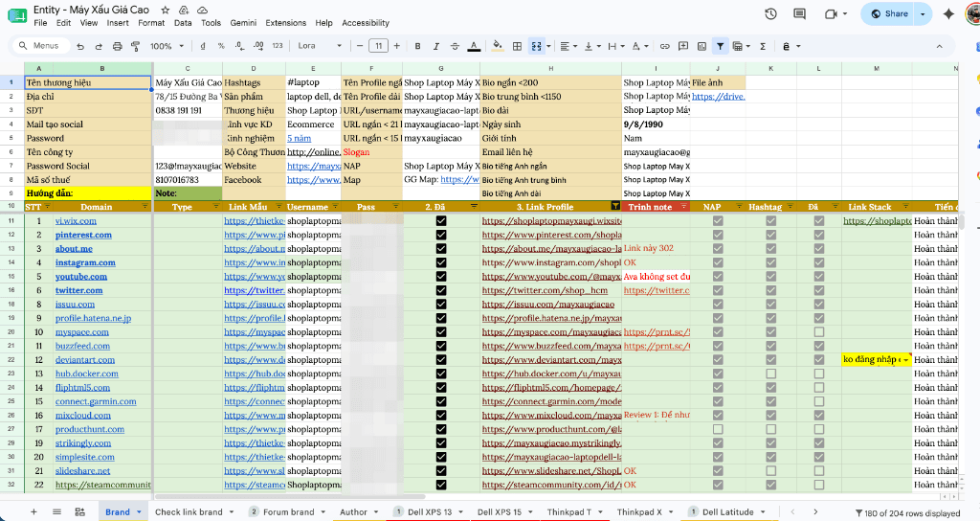Viewport: 980px width, 521px height.
Task: Open the Share options arrow
Action: click(x=923, y=13)
